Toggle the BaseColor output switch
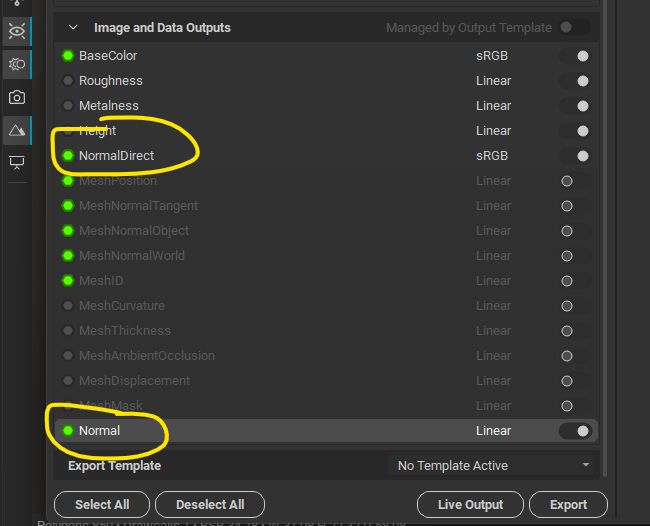This screenshot has height=526, width=650. [x=575, y=56]
